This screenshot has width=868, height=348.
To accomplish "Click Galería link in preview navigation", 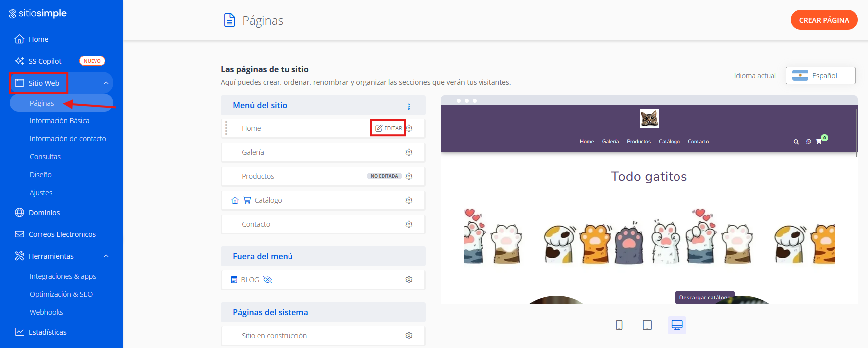I will pos(610,142).
